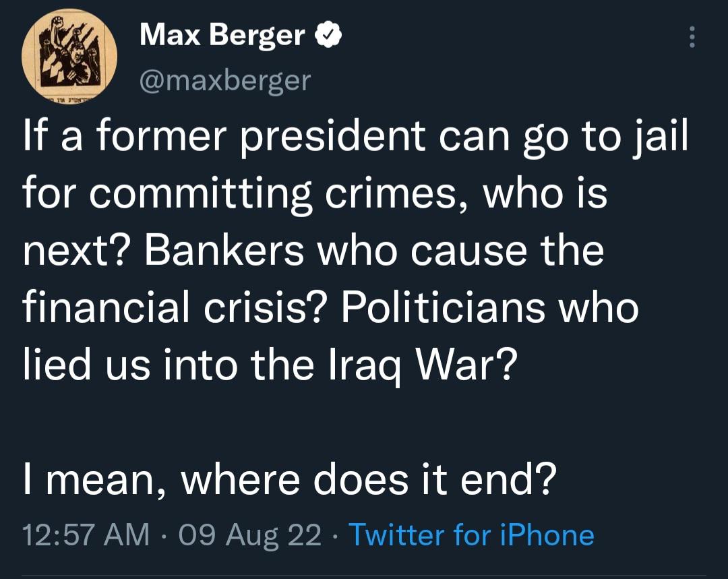Open the "Twitter for iPhone" source link
Image resolution: width=728 pixels, height=579 pixels.
point(471,535)
